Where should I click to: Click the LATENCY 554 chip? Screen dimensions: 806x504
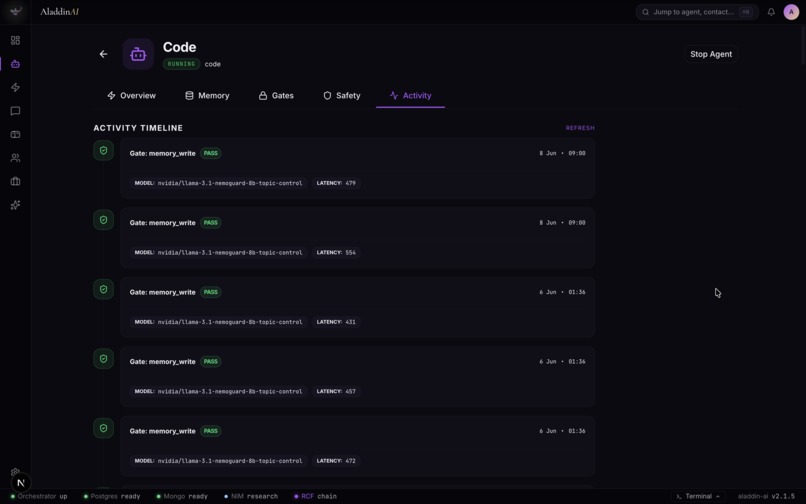336,253
